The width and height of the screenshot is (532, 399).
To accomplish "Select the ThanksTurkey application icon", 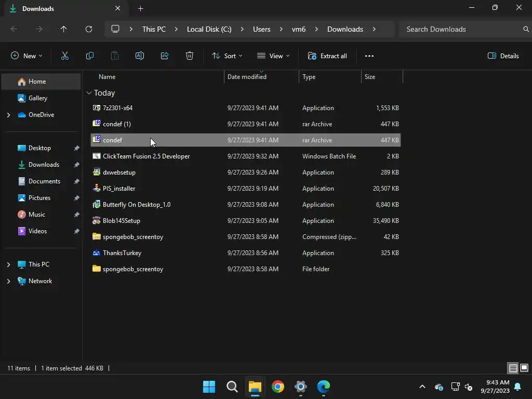I will click(x=96, y=252).
